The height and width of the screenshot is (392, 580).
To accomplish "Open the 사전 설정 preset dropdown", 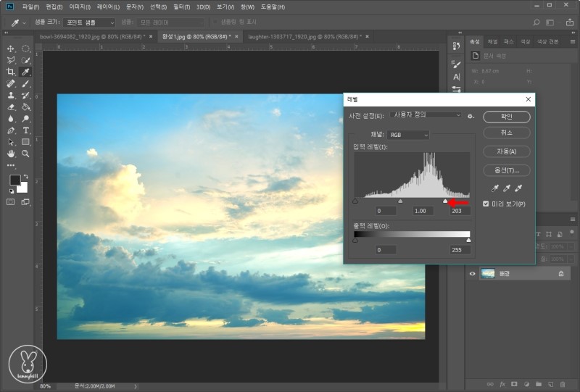I will [x=426, y=115].
